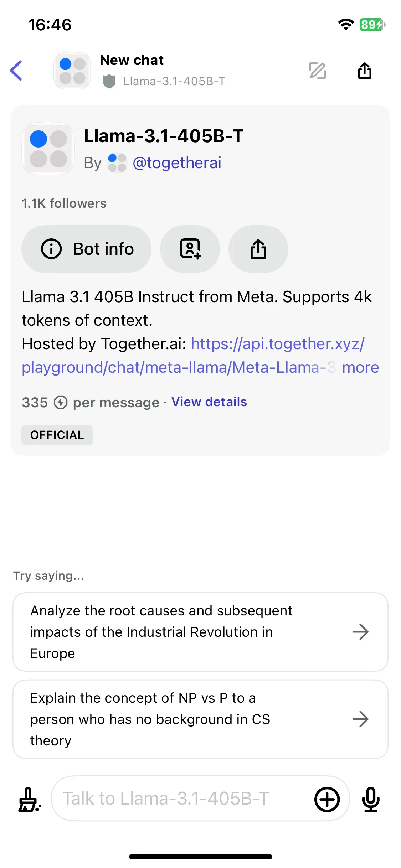Start voice input with the microphone icon
Image resolution: width=401 pixels, height=868 pixels.
[371, 799]
